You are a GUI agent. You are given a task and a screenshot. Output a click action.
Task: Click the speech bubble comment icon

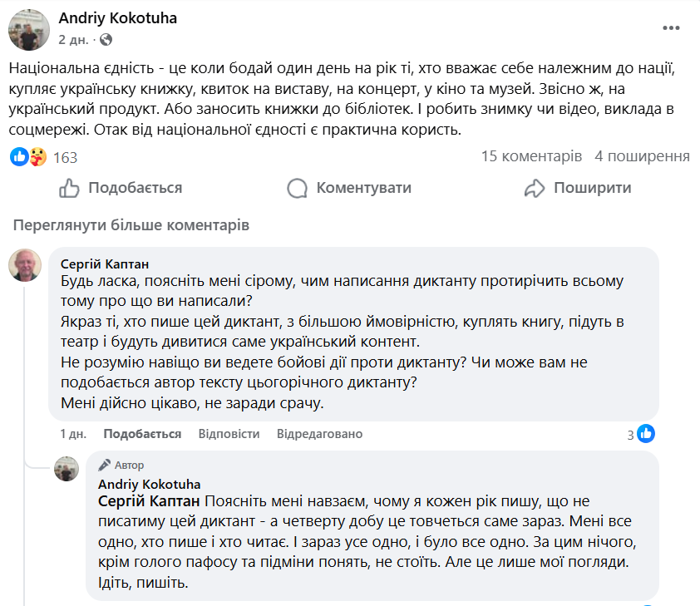click(x=297, y=188)
